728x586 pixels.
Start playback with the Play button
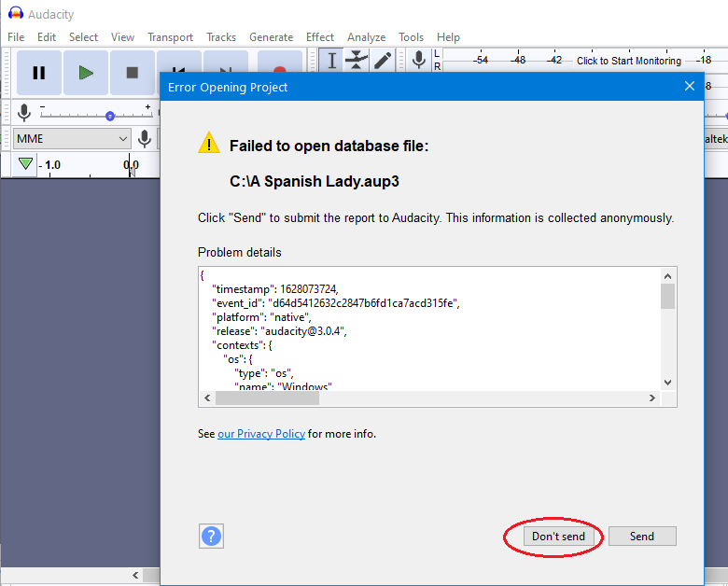click(86, 73)
